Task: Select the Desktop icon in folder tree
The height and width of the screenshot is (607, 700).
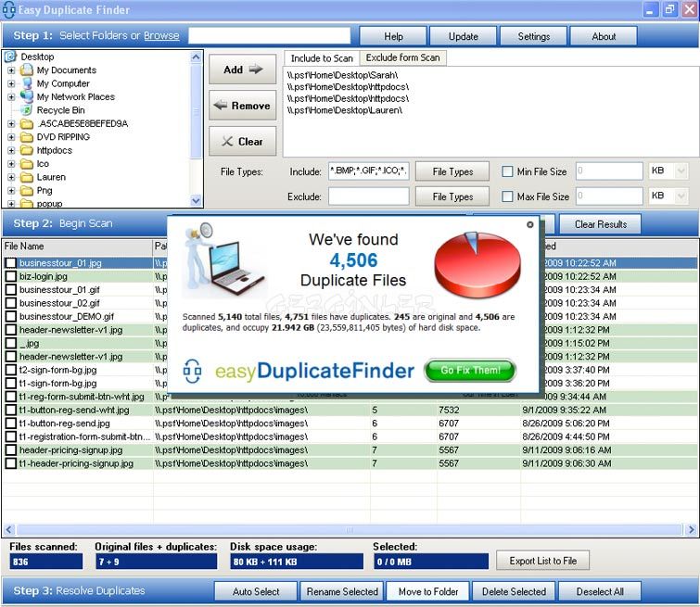Action: click(x=10, y=57)
